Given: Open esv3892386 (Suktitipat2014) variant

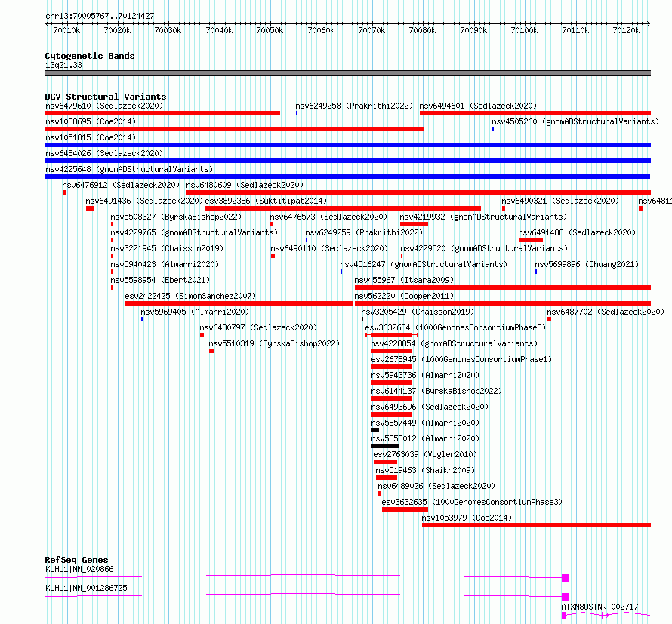Looking at the screenshot, I should point(266,201).
